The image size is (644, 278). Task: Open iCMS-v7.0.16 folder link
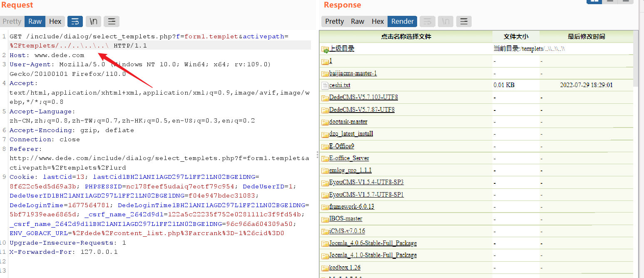pyautogui.click(x=347, y=231)
